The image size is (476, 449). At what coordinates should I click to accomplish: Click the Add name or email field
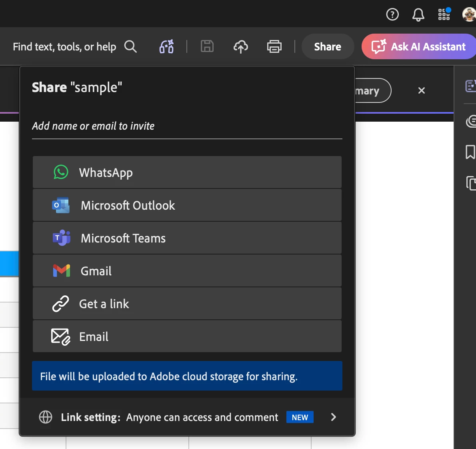pos(187,126)
